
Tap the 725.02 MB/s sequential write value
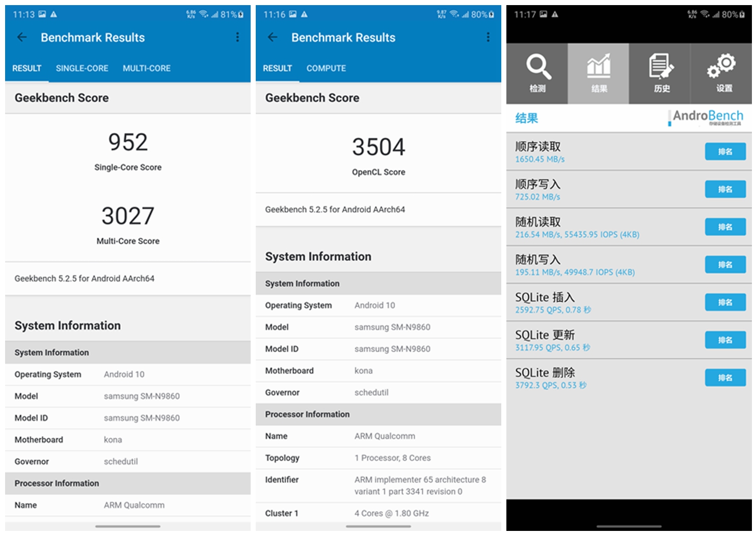pos(537,197)
